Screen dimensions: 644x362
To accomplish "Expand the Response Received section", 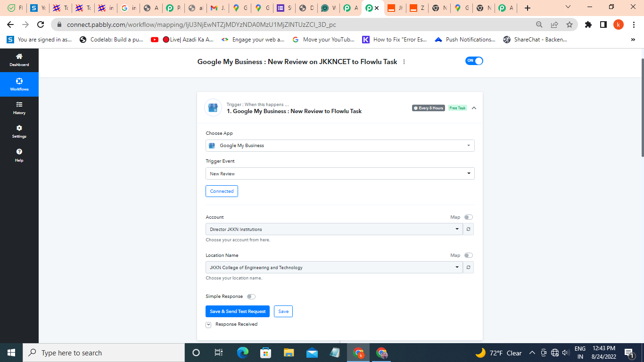I will point(208,325).
